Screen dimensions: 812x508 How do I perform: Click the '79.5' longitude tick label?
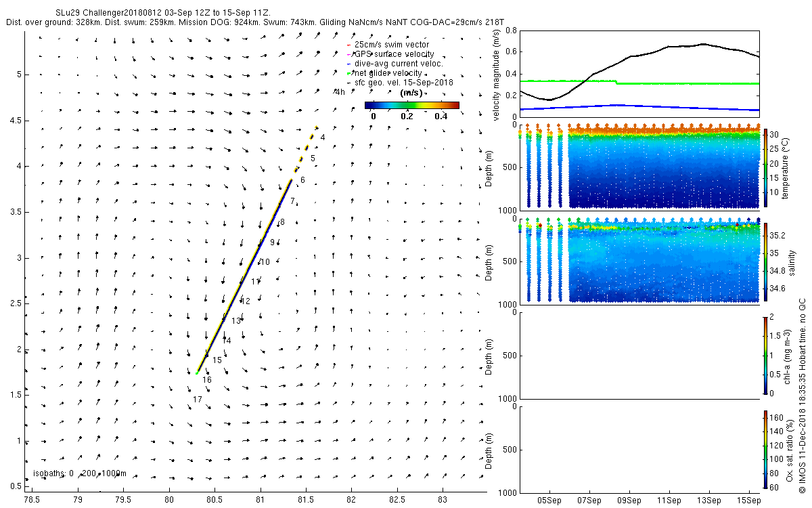[x=122, y=499]
